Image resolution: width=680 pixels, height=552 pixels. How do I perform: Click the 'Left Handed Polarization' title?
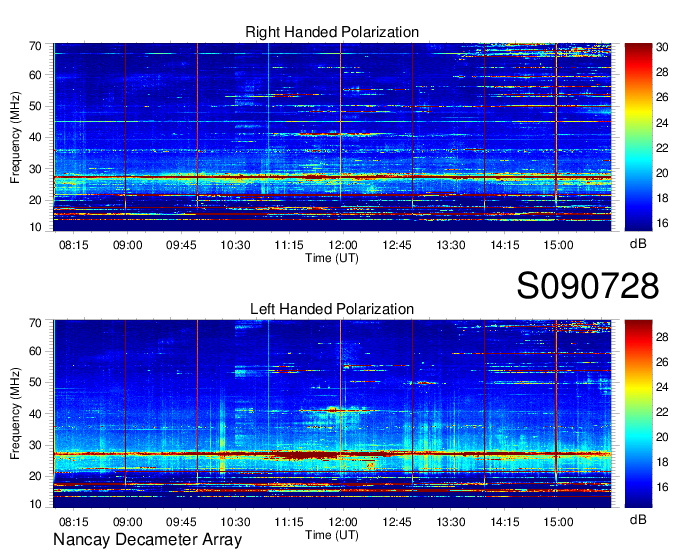tap(332, 309)
